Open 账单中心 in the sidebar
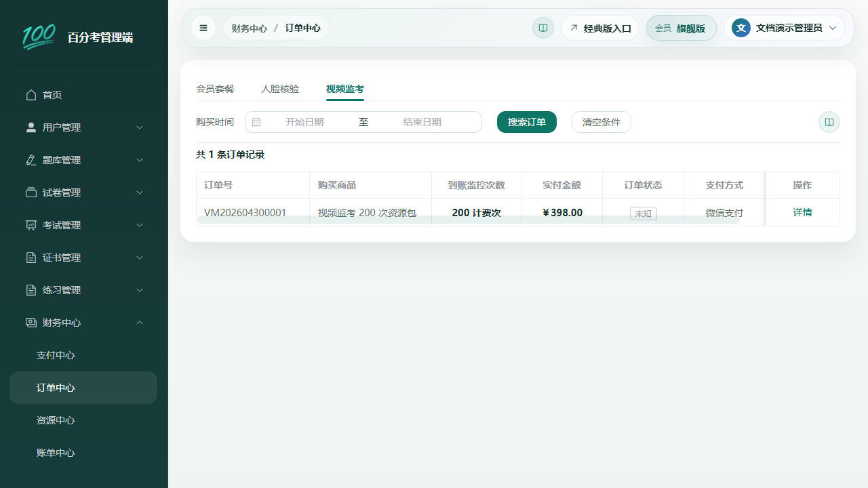 (x=83, y=453)
